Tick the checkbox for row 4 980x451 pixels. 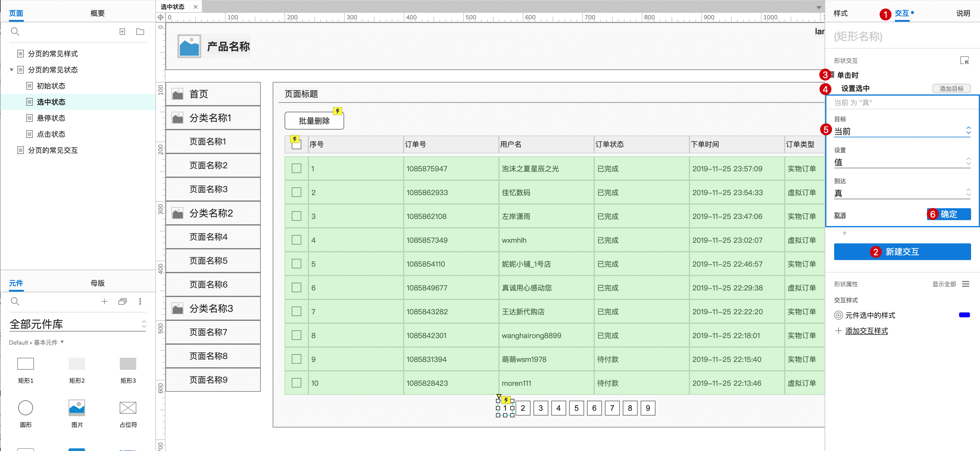297,240
